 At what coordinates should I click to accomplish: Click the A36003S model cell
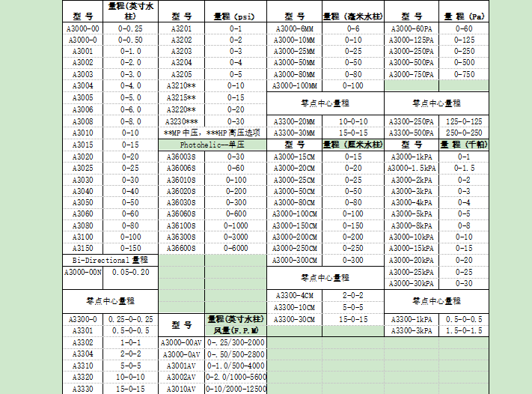181,156
